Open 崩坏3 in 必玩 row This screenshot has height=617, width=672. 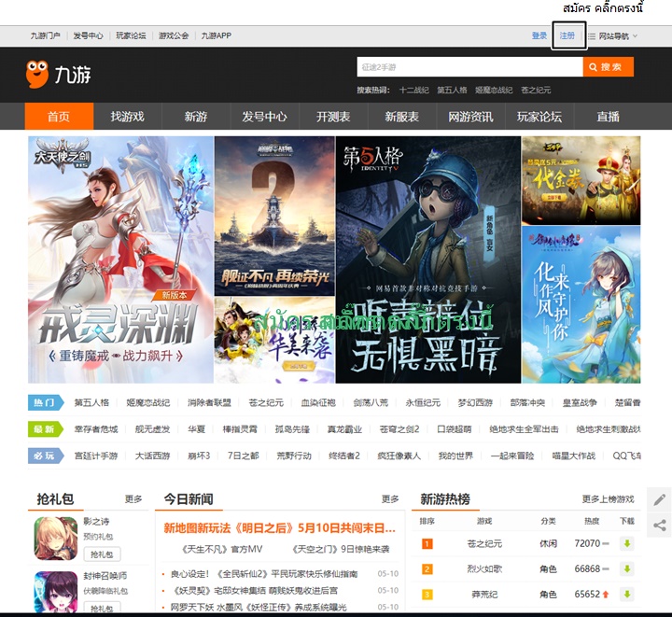pos(199,456)
